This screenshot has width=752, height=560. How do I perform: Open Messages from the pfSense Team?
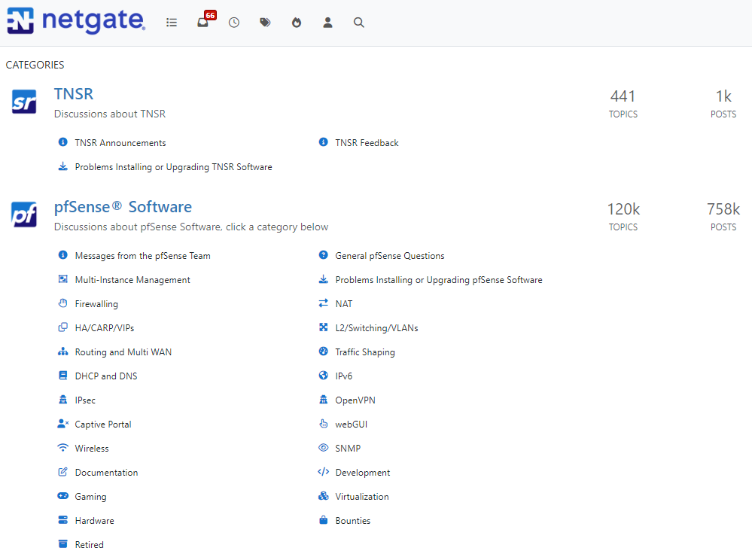coord(142,256)
